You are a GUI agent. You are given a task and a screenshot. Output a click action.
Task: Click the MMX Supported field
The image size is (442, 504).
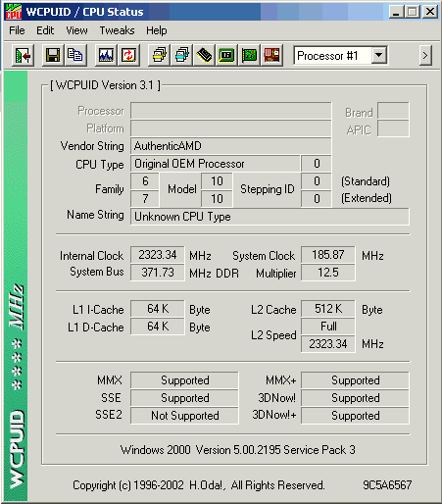coord(184,380)
